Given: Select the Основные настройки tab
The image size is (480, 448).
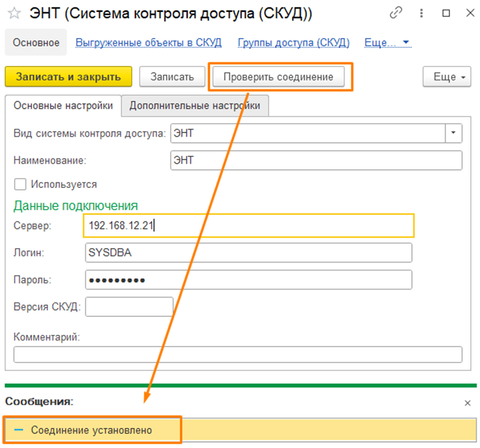Looking at the screenshot, I should tap(63, 106).
